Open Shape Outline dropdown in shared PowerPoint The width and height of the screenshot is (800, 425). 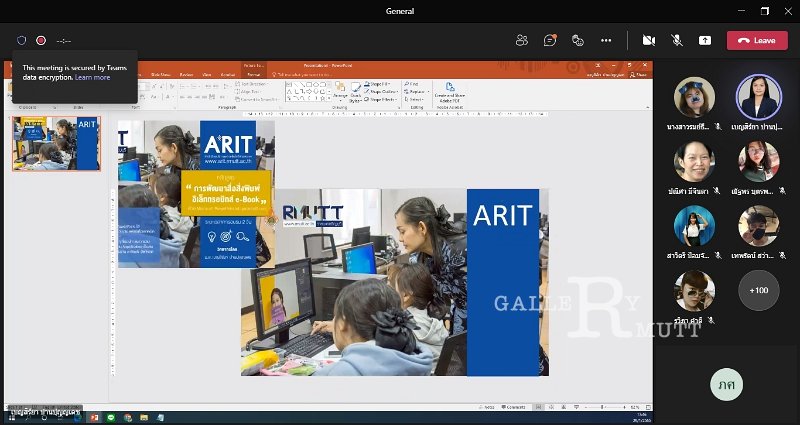pos(381,91)
